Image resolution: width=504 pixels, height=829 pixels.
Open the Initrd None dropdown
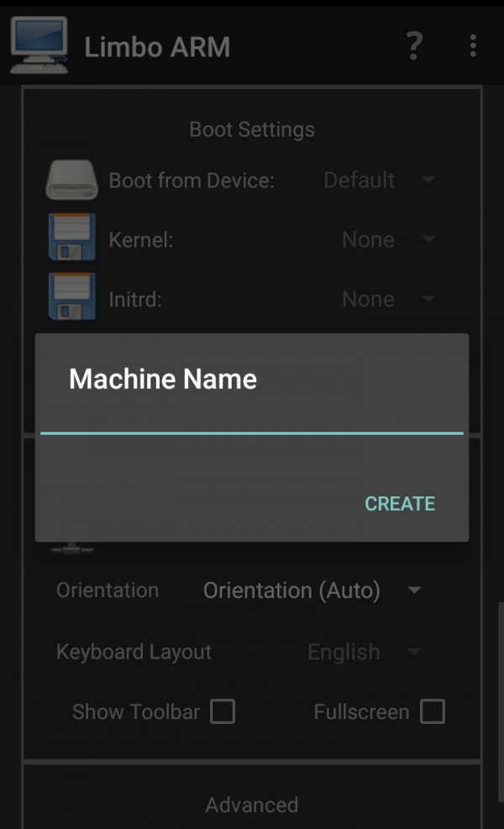[x=388, y=299]
